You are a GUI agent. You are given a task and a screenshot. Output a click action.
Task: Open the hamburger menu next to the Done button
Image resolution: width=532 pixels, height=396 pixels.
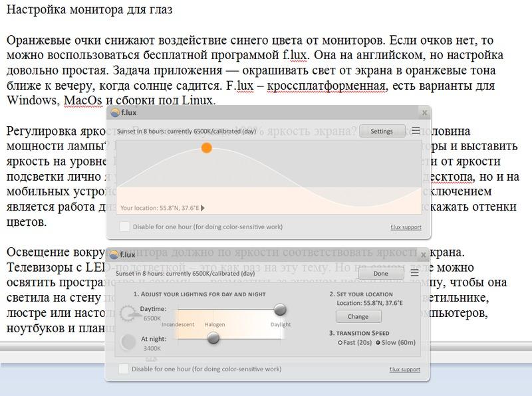click(416, 273)
